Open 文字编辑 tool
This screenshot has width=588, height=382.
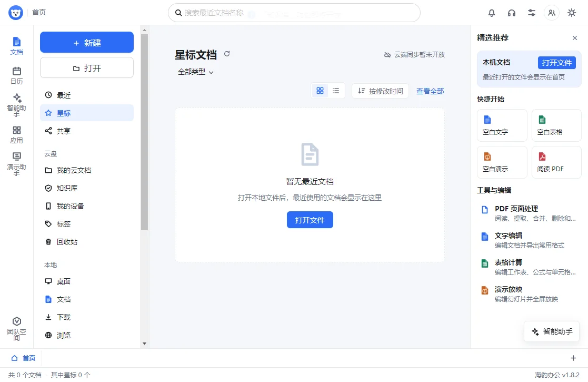tap(529, 240)
